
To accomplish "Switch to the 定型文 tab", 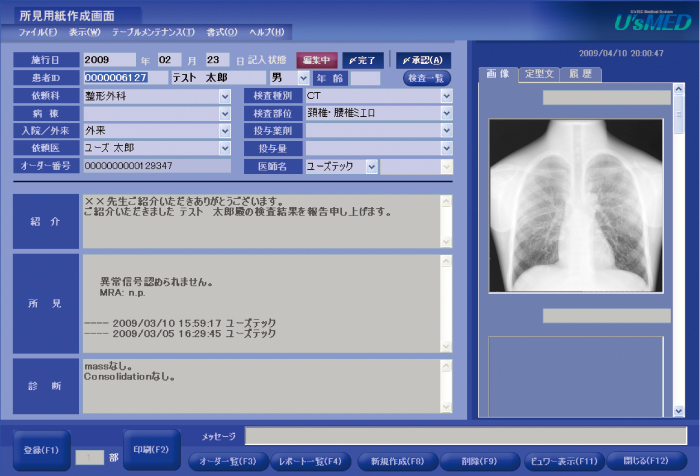I will click(539, 75).
